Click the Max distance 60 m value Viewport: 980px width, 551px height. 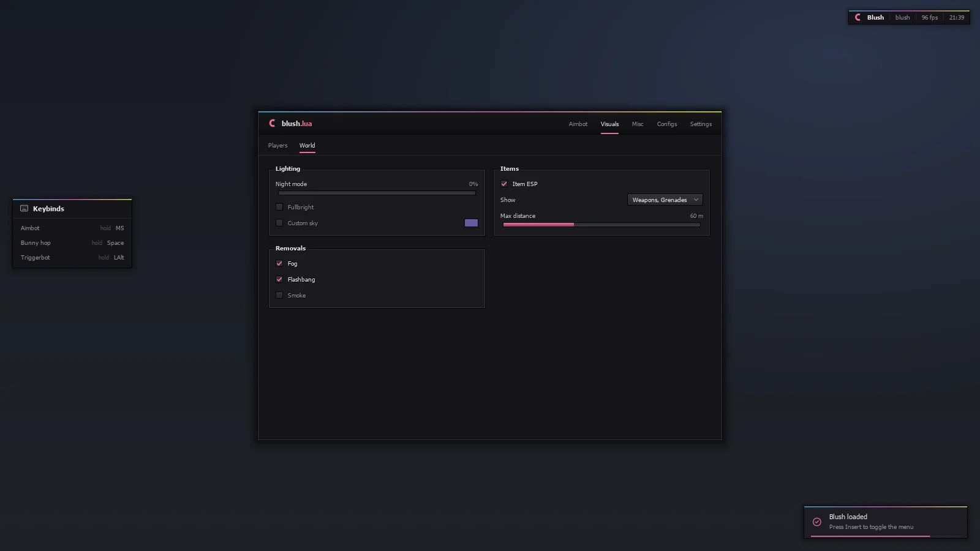(x=696, y=216)
